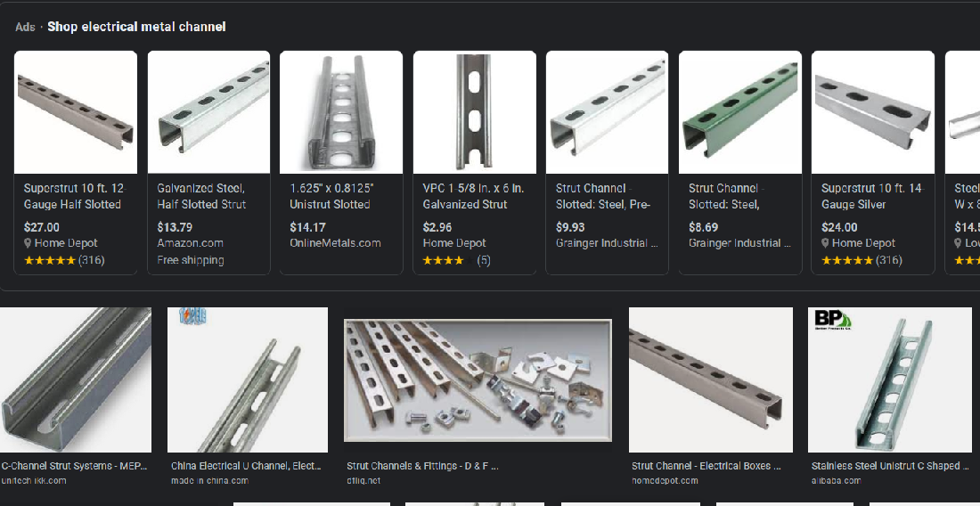Click the $13.79 Amazon.com price
The image size is (980, 506).
click(x=175, y=227)
